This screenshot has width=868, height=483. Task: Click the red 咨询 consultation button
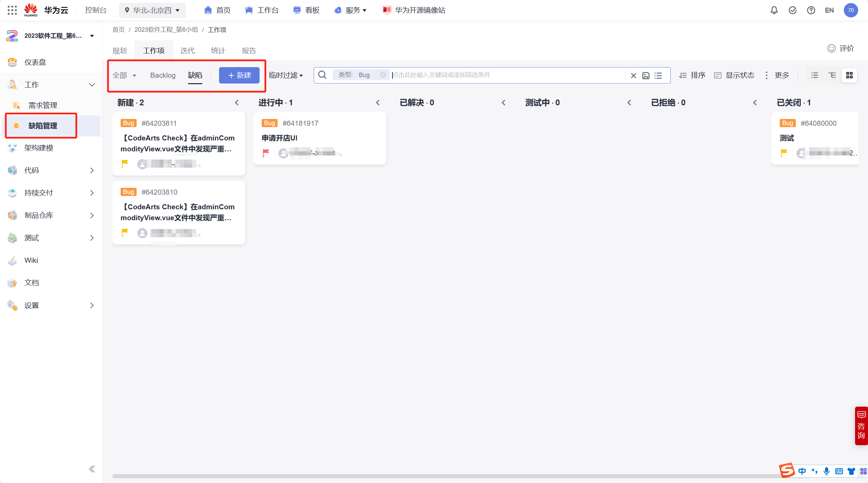pos(861,425)
